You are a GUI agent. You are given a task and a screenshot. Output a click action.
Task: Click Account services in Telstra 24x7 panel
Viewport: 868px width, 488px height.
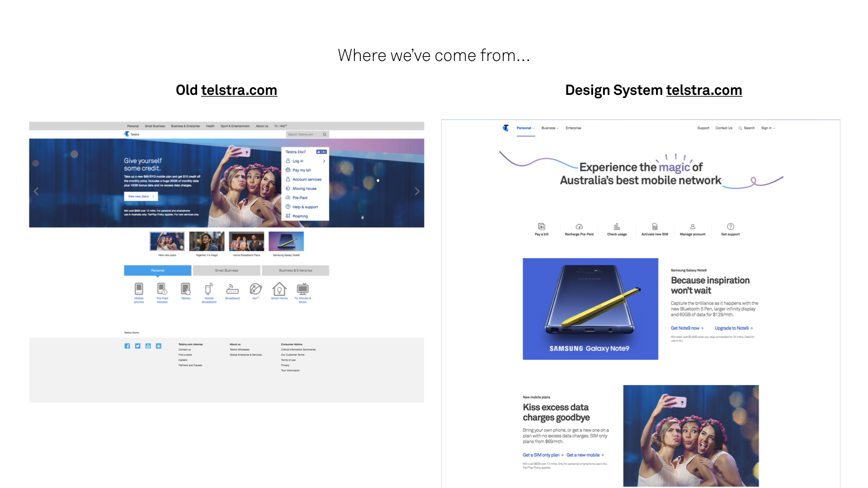[x=307, y=179]
